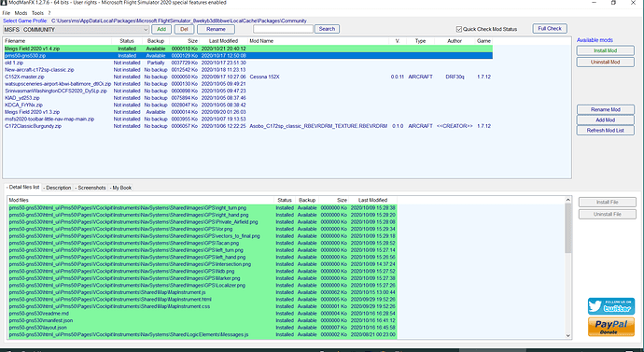Open the My Book tab

[x=120, y=188]
